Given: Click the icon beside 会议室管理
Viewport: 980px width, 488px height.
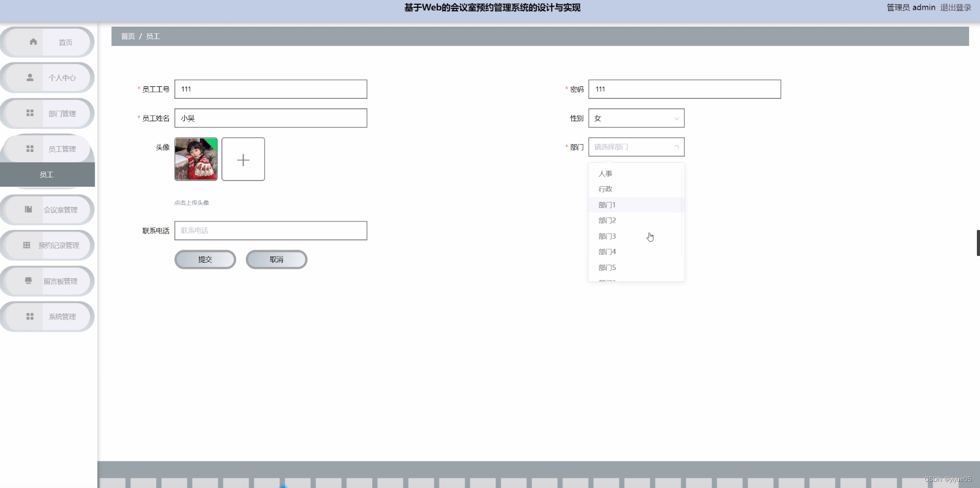Looking at the screenshot, I should (29, 209).
